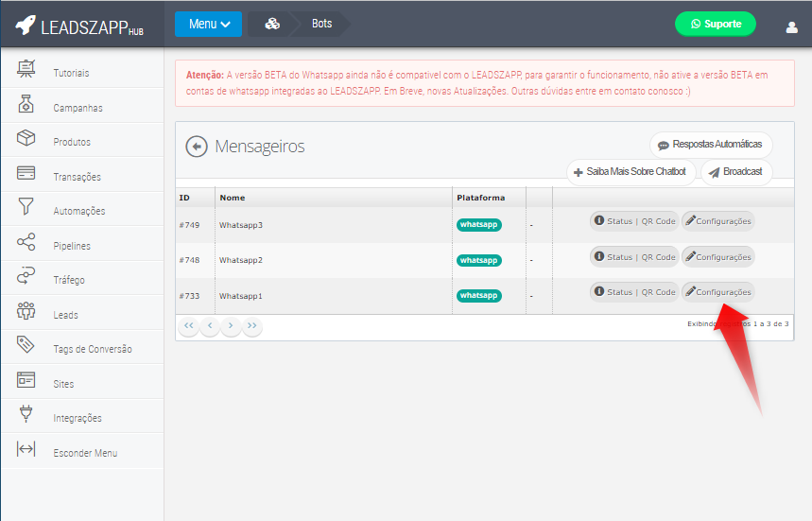
Task: Click the cubes icon in the breadcrumb
Action: coord(272,24)
